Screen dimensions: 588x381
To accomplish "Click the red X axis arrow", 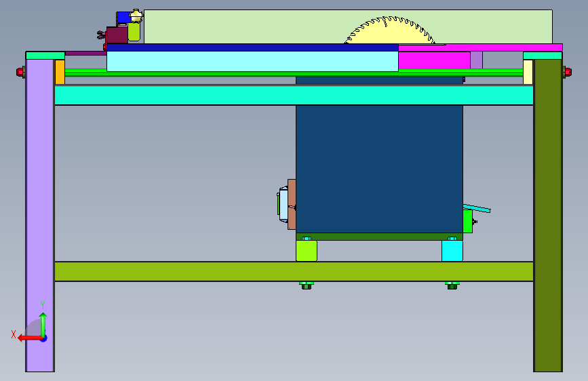I will tap(29, 338).
